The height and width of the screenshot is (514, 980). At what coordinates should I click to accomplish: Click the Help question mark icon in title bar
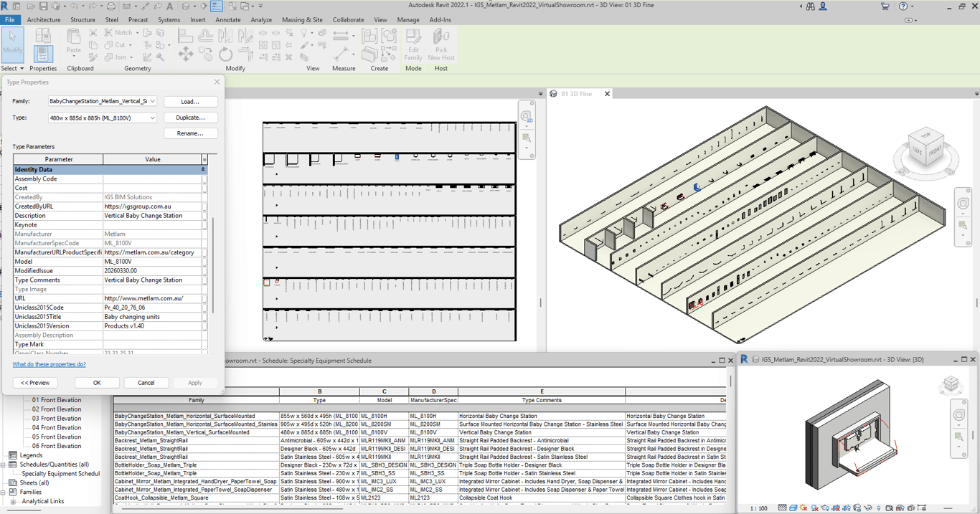pos(903,6)
